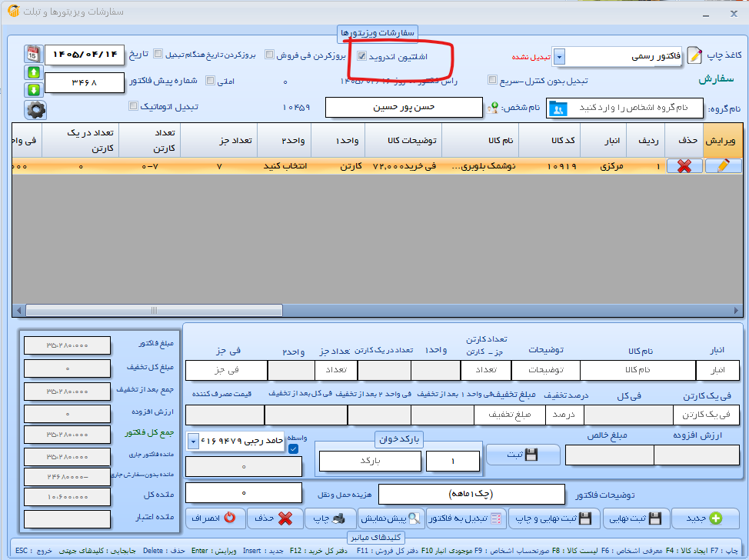The image size is (749, 560).
Task: Click the توضیحات entry field
Action: click(x=545, y=370)
